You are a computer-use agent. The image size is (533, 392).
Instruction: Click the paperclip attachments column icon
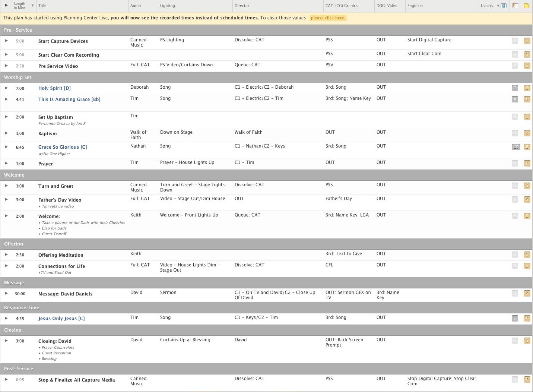pos(515,6)
